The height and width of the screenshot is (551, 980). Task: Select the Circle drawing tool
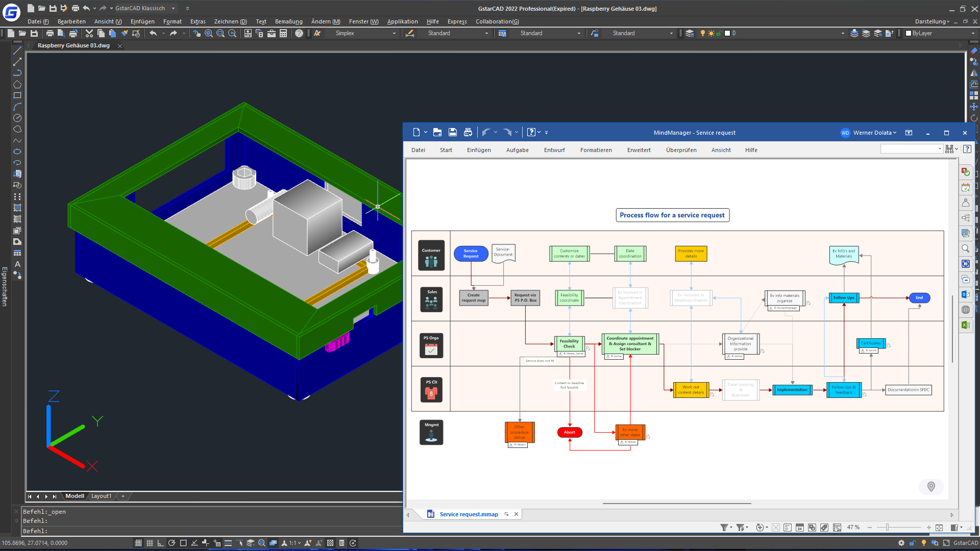[x=17, y=118]
